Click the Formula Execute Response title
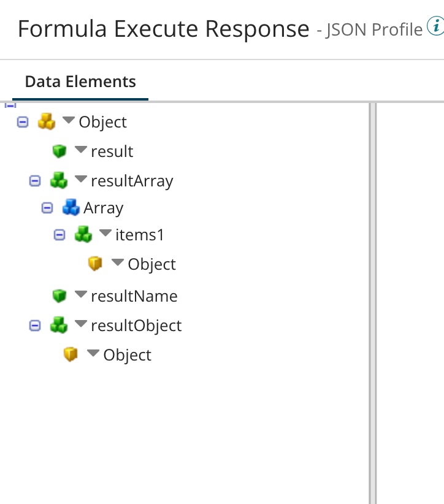 (163, 28)
